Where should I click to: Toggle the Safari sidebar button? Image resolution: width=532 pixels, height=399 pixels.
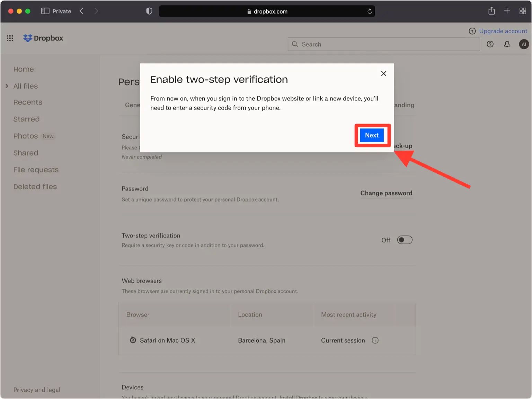[x=45, y=11]
